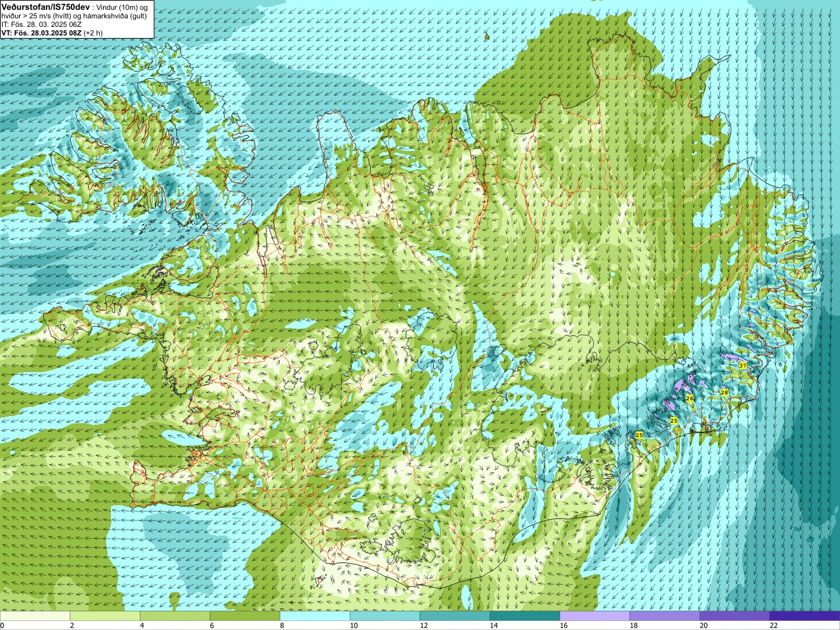
Task: Click the dark teal 14–16 m/s legend swatch
Action: [x=525, y=616]
